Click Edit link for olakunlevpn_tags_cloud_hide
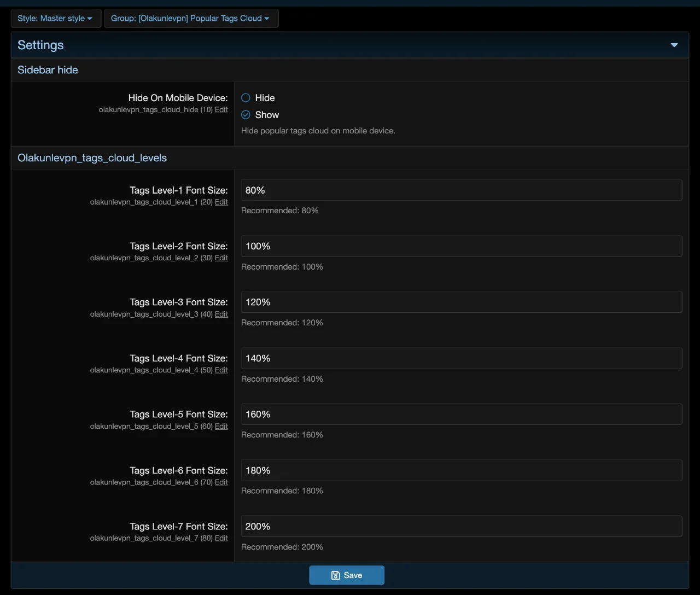The height and width of the screenshot is (595, 700). 221,110
